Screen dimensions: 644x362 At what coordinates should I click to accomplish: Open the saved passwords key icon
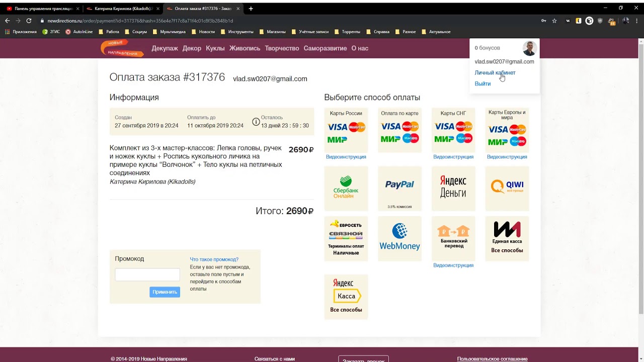point(543,21)
